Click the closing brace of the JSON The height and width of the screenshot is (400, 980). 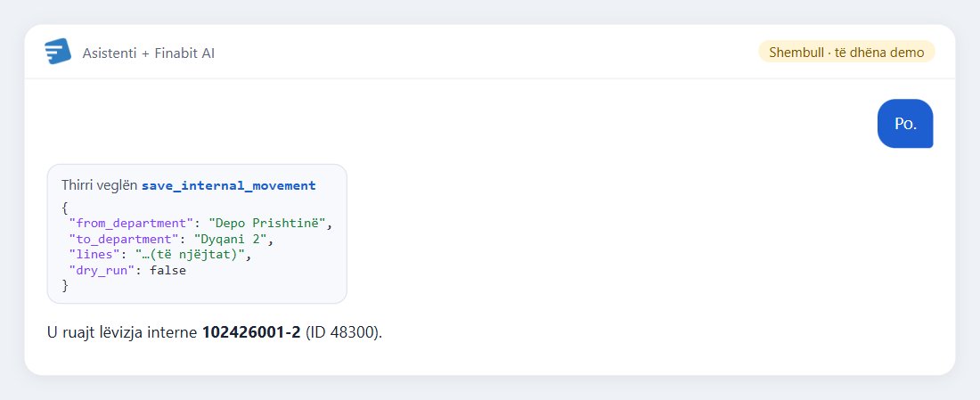point(65,286)
